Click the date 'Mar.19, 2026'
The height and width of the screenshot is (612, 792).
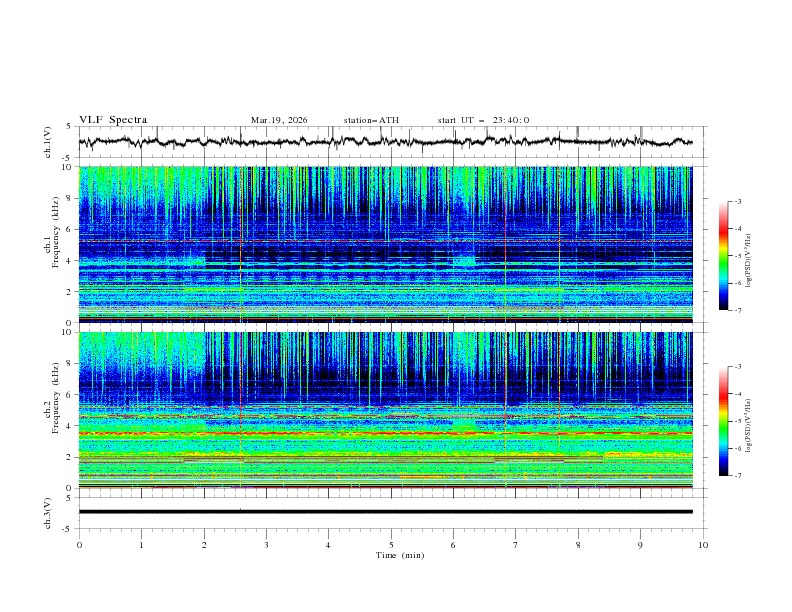(279, 120)
